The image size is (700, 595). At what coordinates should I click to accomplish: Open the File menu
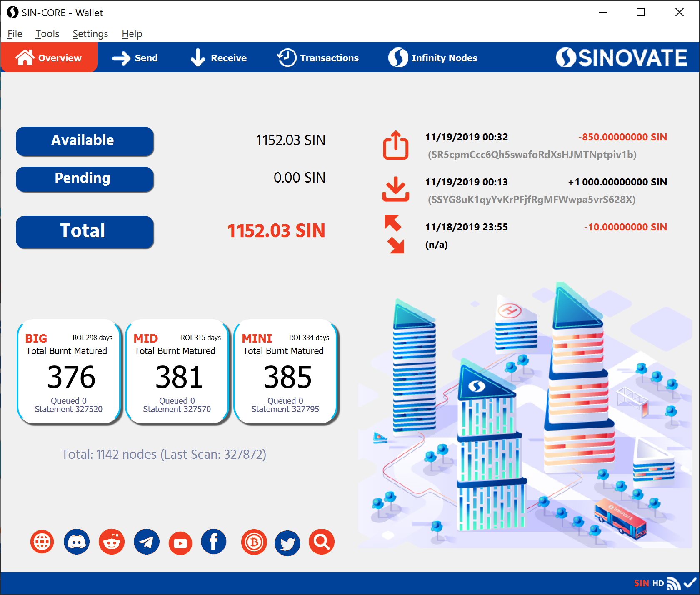pos(15,34)
